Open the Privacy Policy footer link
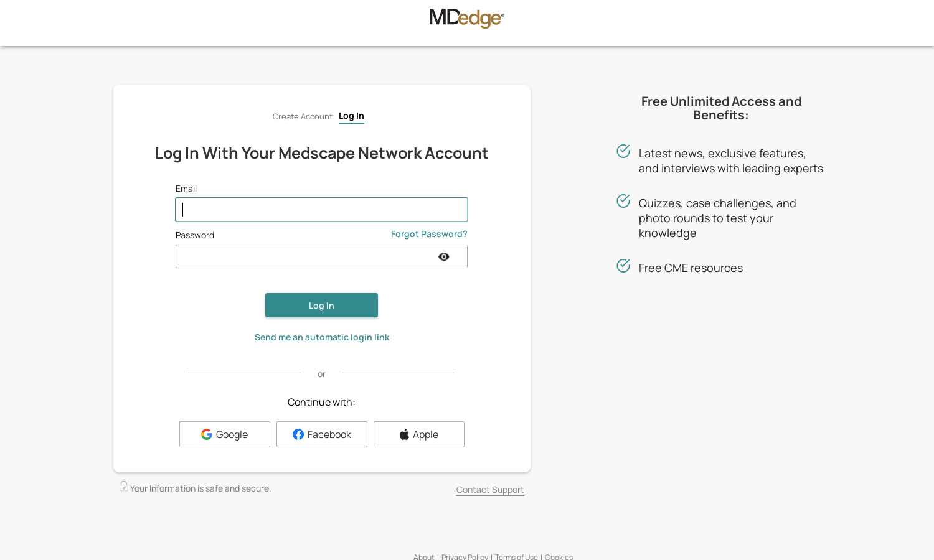This screenshot has width=934, height=560. tap(465, 557)
